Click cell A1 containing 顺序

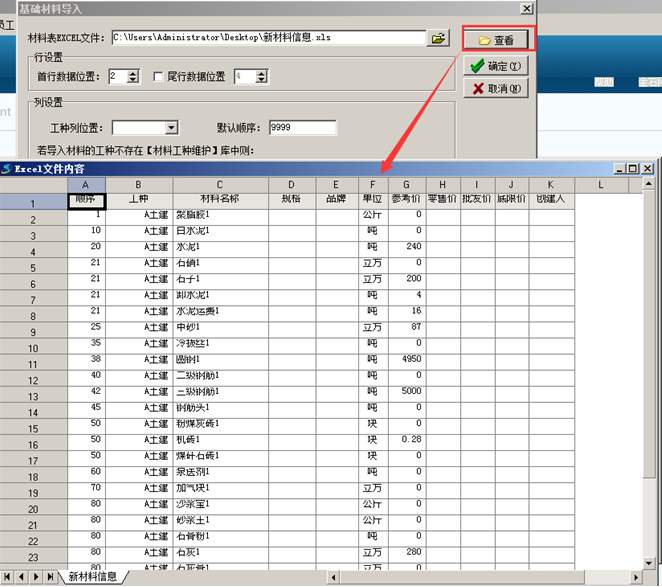coord(86,199)
